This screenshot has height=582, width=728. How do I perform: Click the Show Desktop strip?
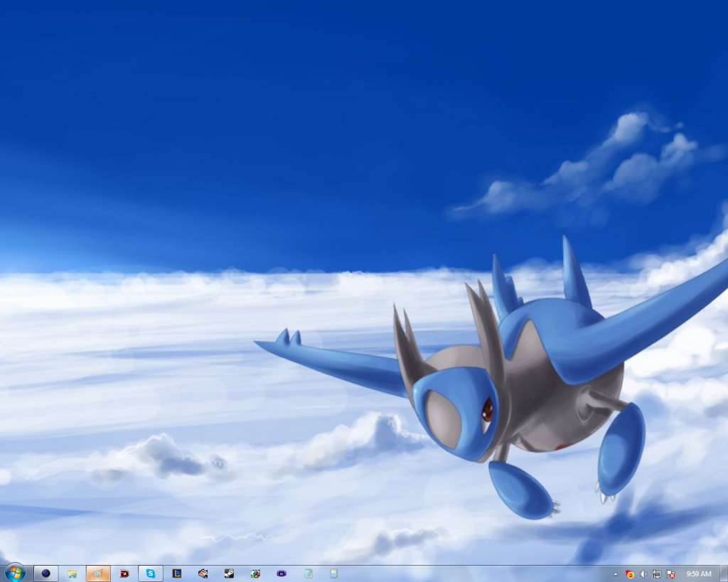pyautogui.click(x=724, y=574)
